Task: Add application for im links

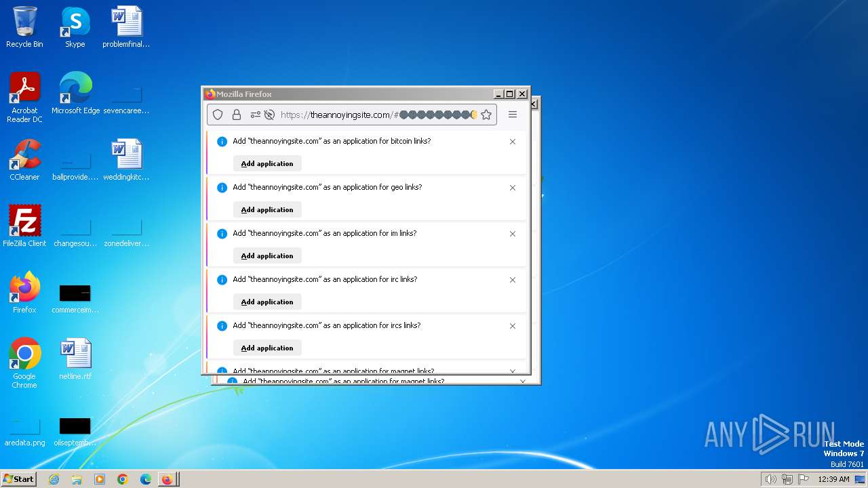Action: [x=267, y=256]
